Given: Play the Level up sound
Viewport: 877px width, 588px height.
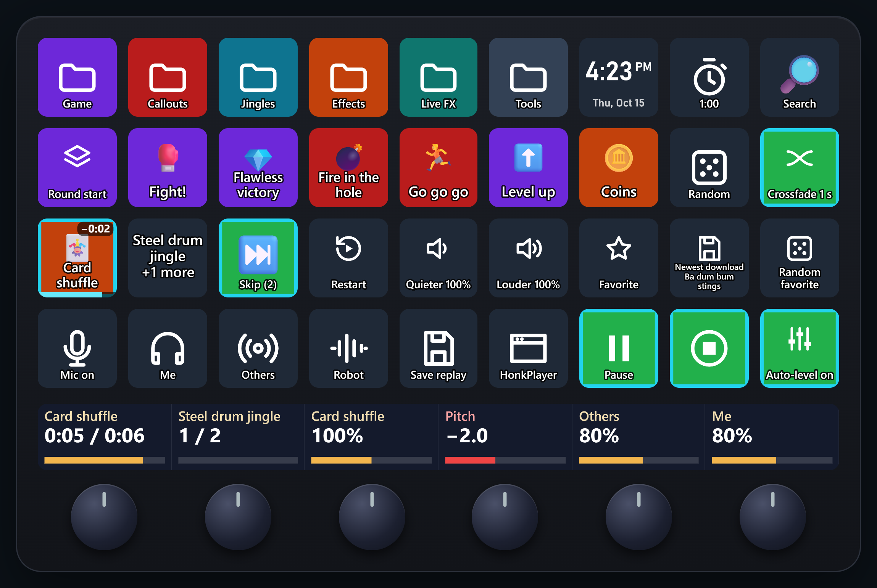Looking at the screenshot, I should coord(528,167).
